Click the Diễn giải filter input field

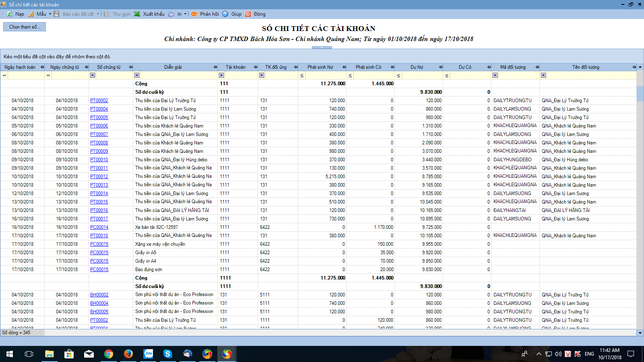click(179, 75)
